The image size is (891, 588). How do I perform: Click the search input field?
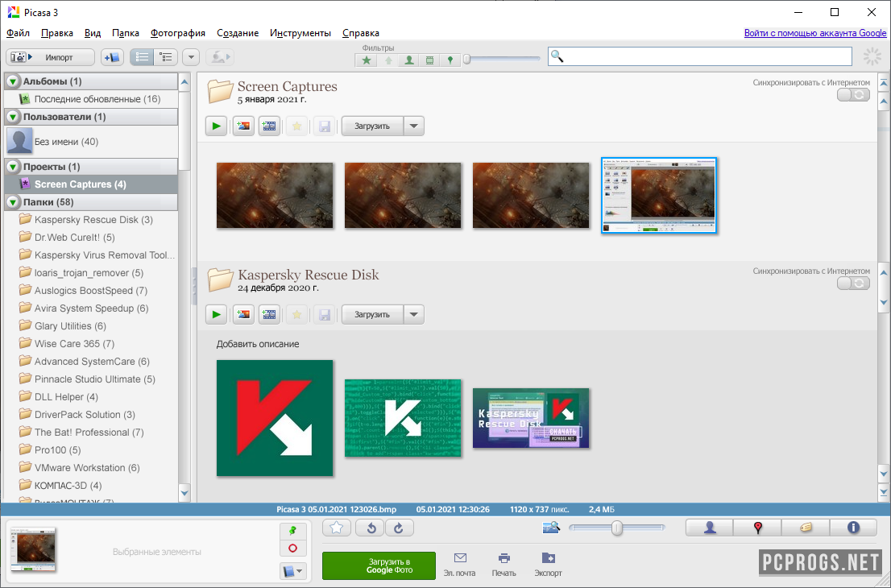click(x=700, y=56)
